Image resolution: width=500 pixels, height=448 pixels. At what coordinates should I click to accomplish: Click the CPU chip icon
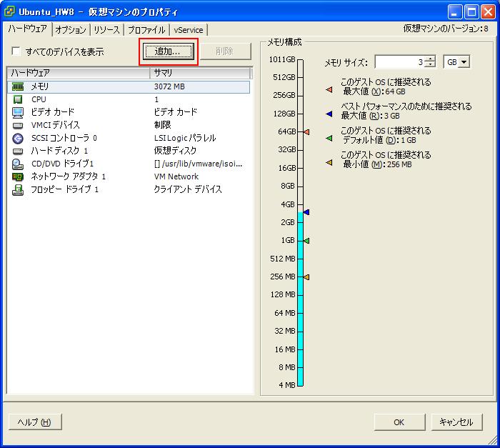pos(18,99)
